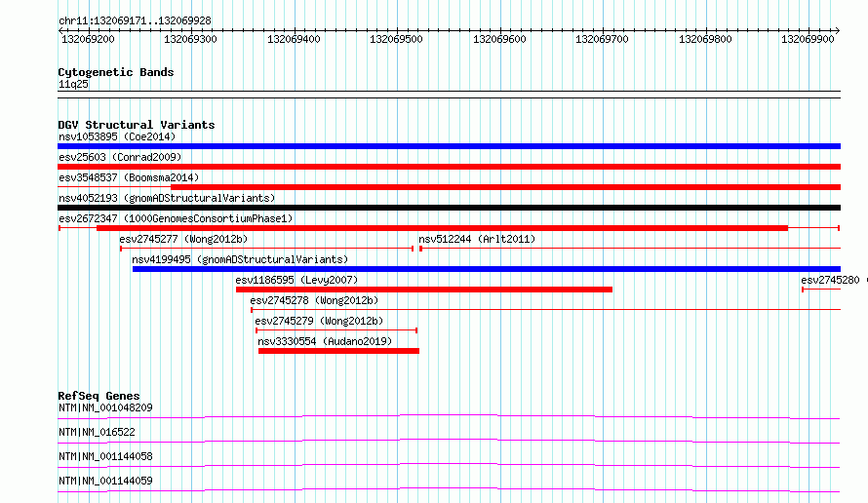This screenshot has width=868, height=503.
Task: Click the magenta NM_001048209 transcript line
Action: click(449, 416)
